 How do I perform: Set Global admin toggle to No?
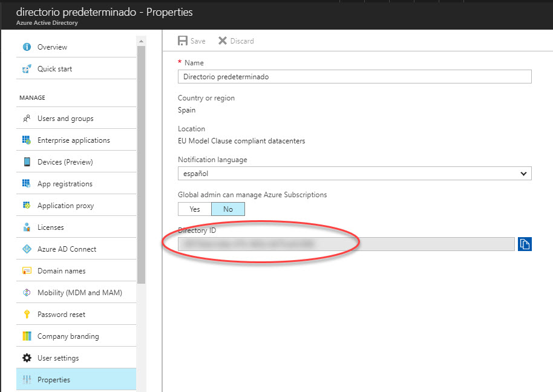point(228,209)
